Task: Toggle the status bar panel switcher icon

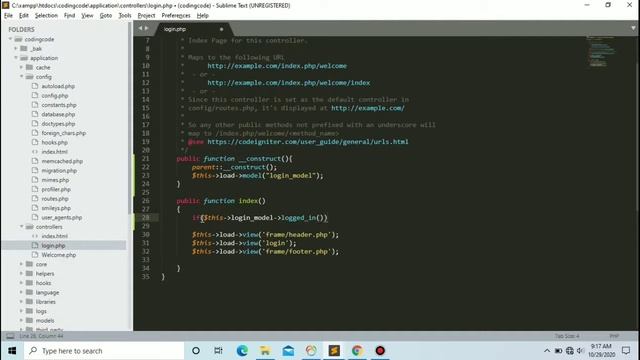Action: click(10, 336)
